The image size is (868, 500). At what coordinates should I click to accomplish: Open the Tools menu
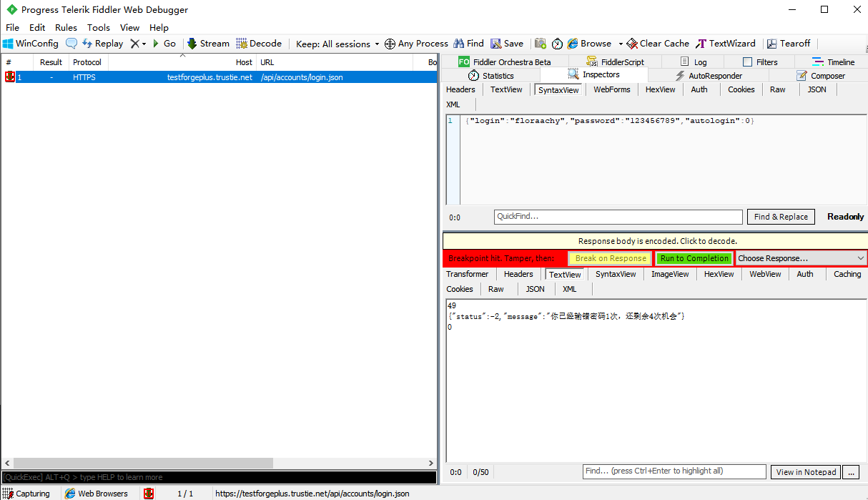(x=99, y=28)
